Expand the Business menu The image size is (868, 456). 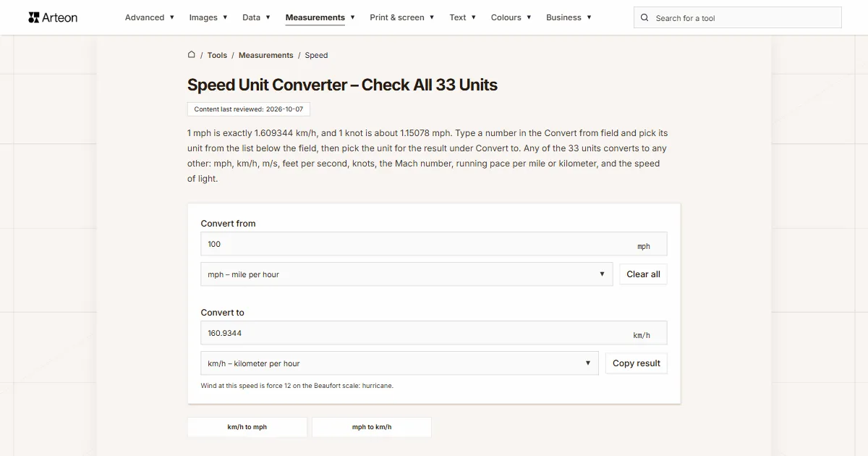tap(569, 17)
